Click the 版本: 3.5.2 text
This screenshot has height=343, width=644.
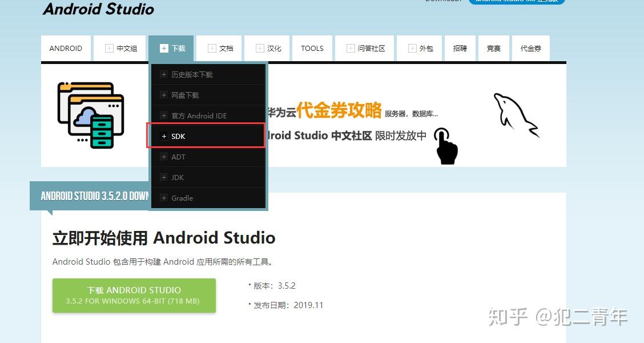tap(275, 286)
